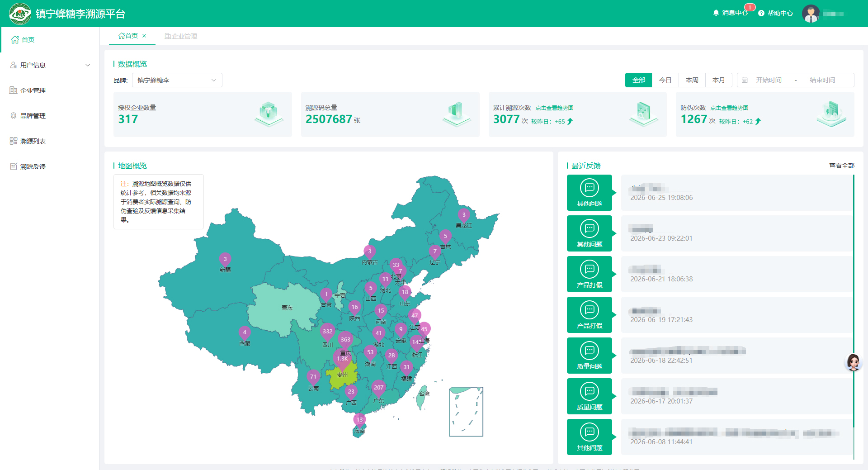Click the 溯源反馈 edit icon
This screenshot has height=470, width=868.
[x=14, y=166]
